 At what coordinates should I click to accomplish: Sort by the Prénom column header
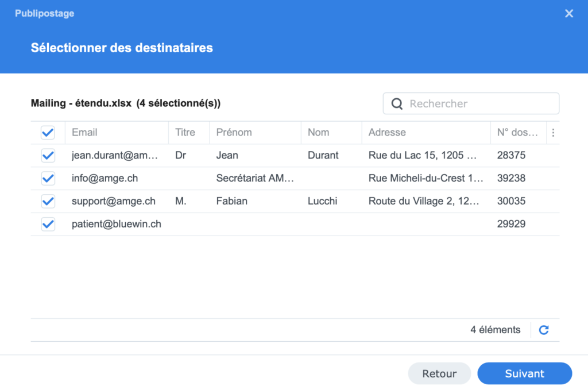[x=255, y=132]
